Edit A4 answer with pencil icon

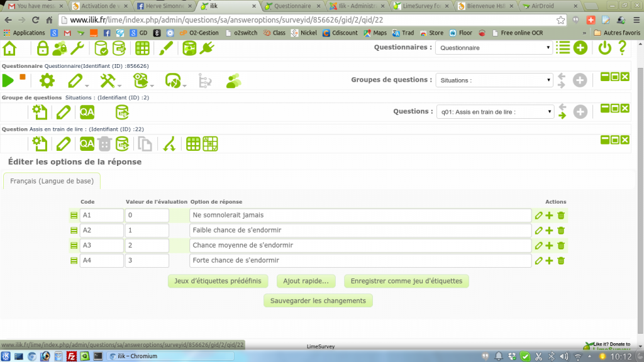[538, 261]
